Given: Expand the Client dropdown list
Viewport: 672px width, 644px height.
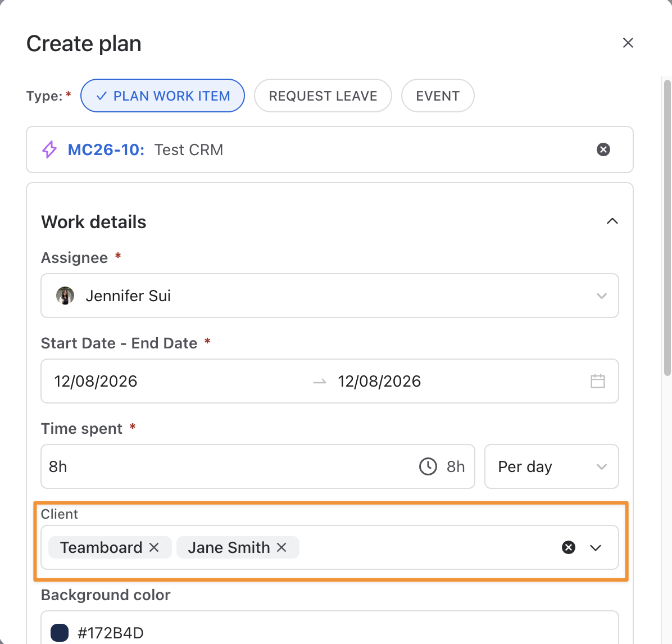Looking at the screenshot, I should coord(595,547).
